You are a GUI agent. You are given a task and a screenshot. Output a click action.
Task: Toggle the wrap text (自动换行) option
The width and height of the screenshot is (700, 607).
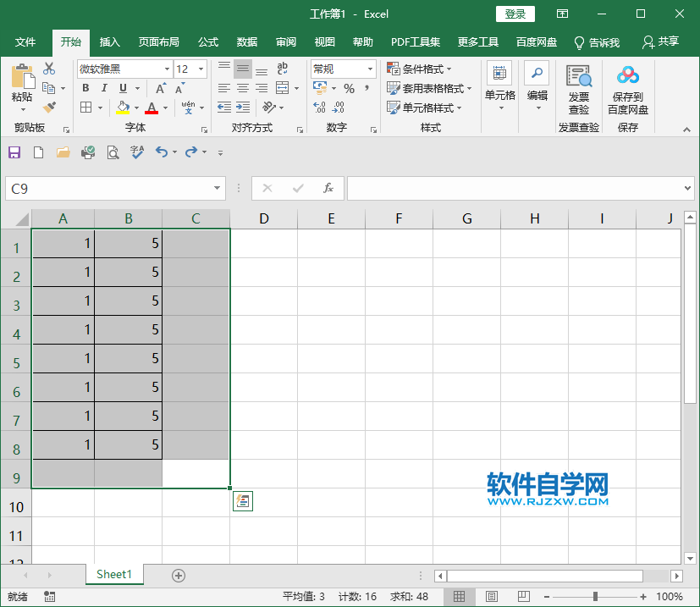click(283, 69)
